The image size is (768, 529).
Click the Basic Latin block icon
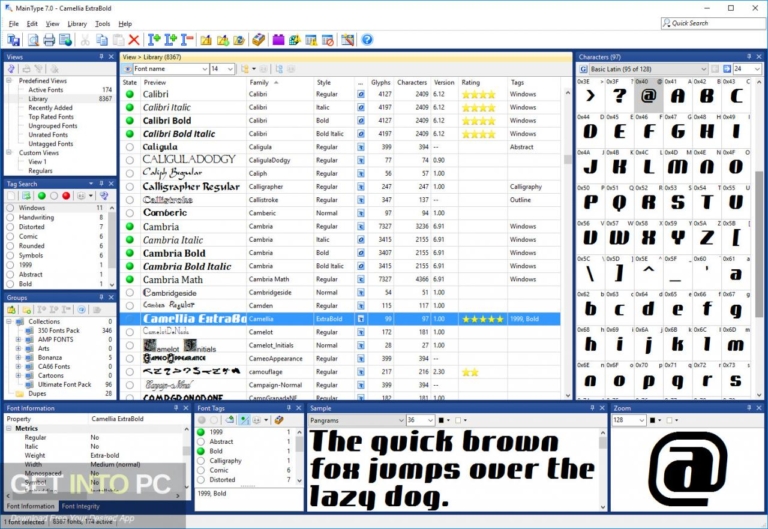(x=583, y=69)
